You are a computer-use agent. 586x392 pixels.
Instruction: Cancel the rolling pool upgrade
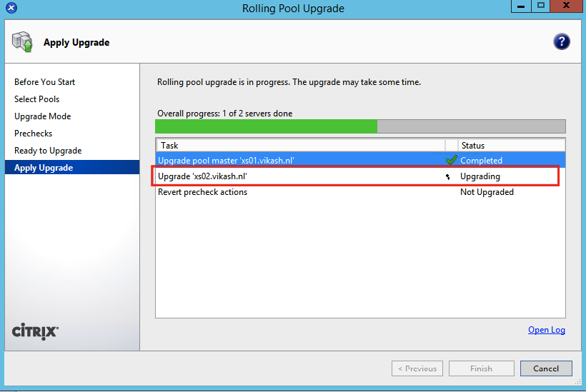[x=546, y=368]
